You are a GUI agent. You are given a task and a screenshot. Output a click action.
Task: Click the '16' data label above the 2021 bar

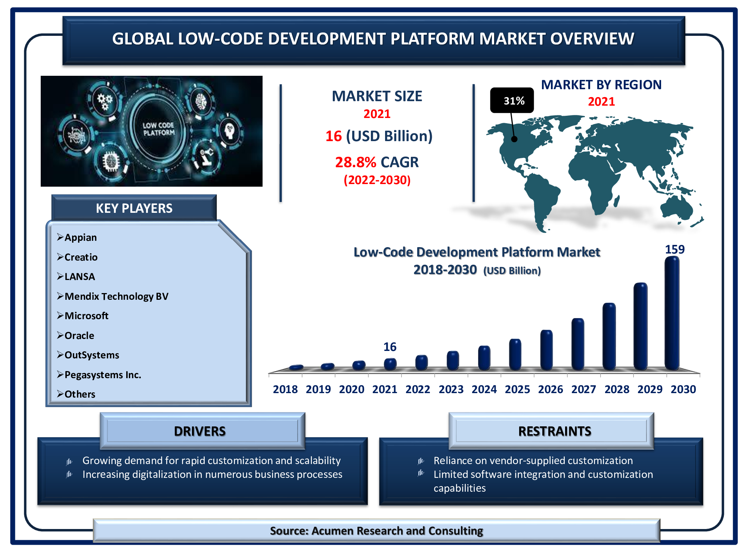[390, 347]
